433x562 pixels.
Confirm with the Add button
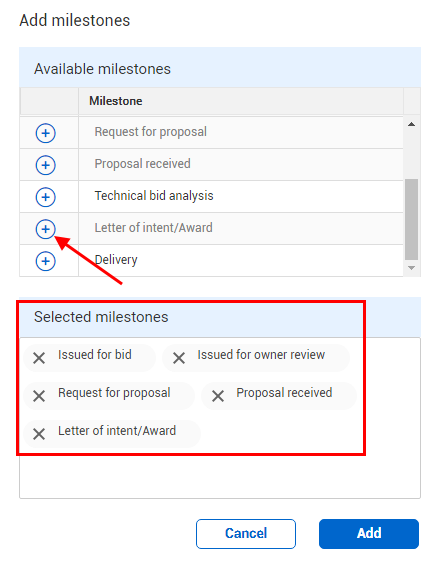(x=369, y=534)
